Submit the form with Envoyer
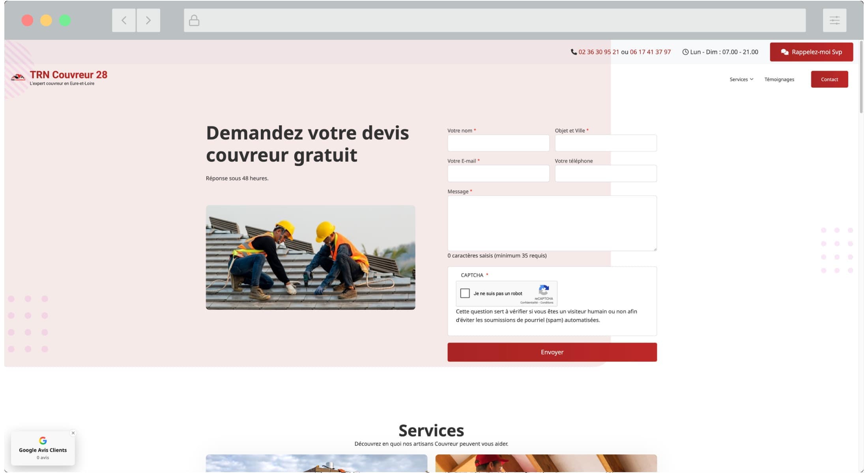Screen dimensions: 868x473 (552, 352)
